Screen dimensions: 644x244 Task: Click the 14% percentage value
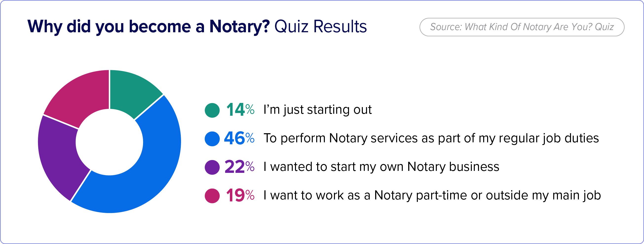click(x=240, y=110)
